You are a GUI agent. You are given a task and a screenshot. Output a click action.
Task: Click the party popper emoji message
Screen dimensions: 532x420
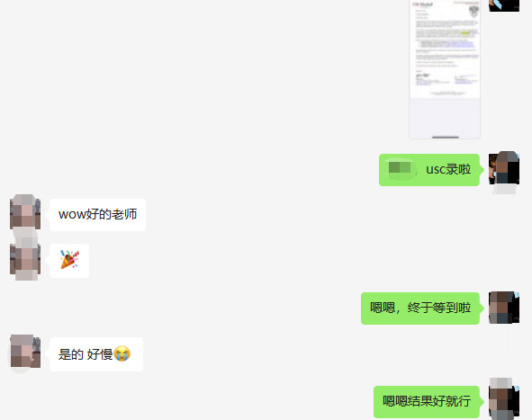tap(69, 260)
